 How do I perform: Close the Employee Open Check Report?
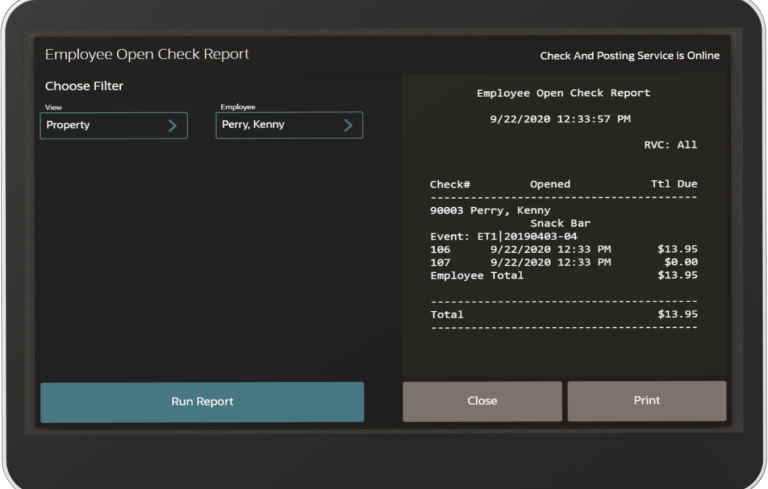482,401
